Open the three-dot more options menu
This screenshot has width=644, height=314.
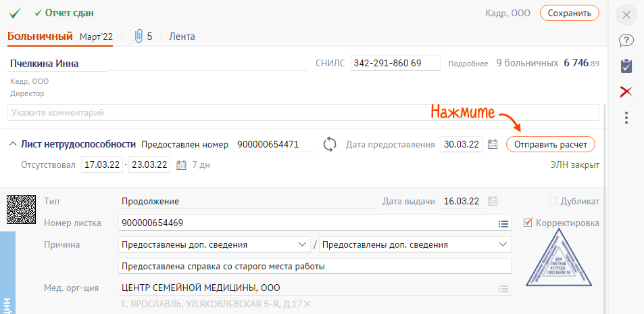[x=626, y=118]
